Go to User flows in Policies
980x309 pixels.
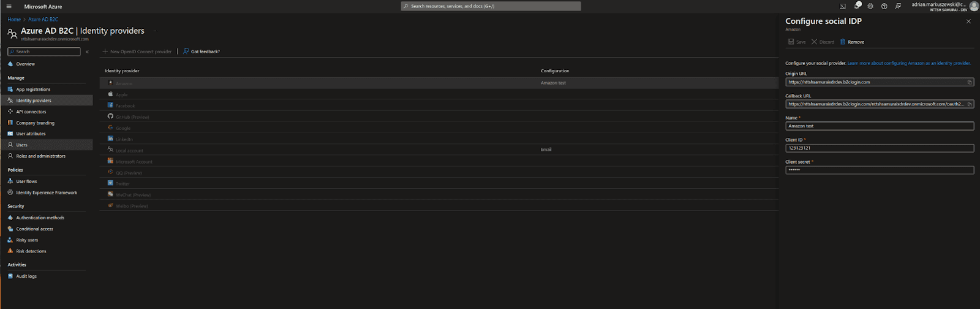pyautogui.click(x=26, y=181)
